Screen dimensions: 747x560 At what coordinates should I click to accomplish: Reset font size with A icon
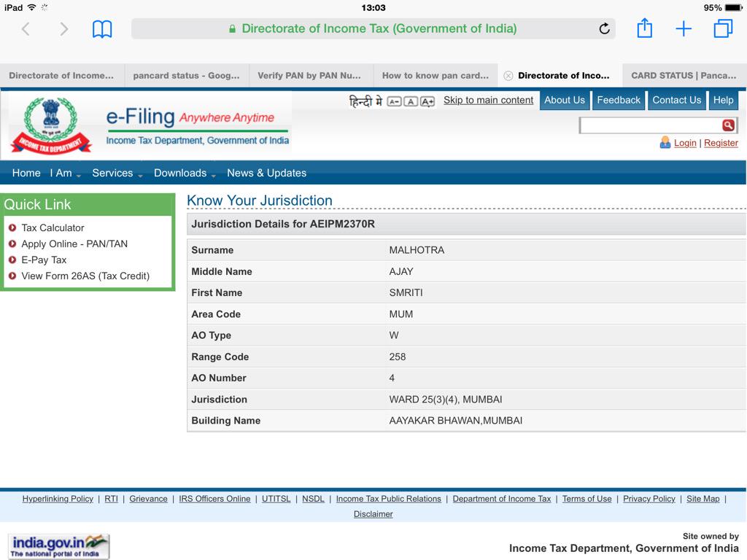click(x=411, y=101)
